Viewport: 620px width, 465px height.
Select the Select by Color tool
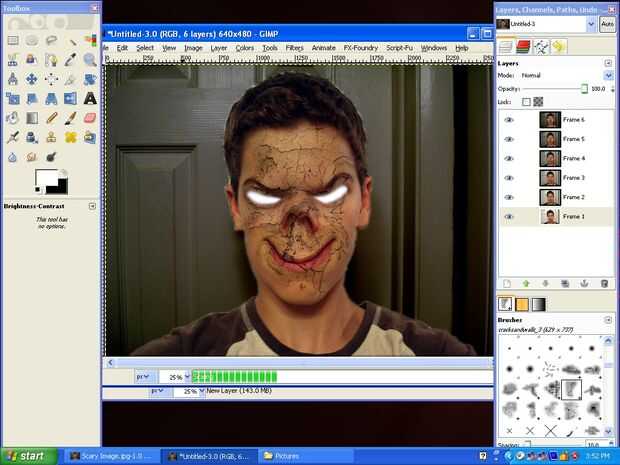pyautogui.click(x=90, y=40)
